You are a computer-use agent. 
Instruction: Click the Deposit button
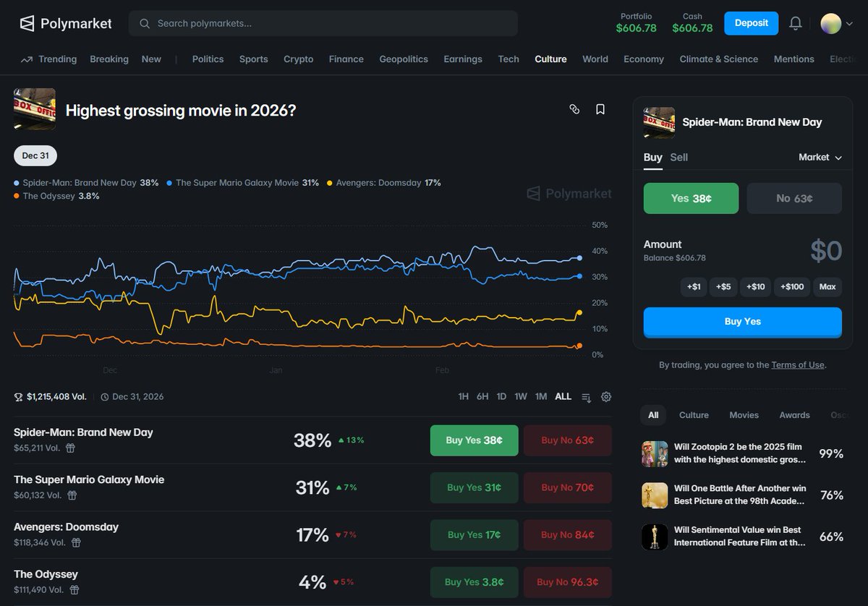[752, 23]
